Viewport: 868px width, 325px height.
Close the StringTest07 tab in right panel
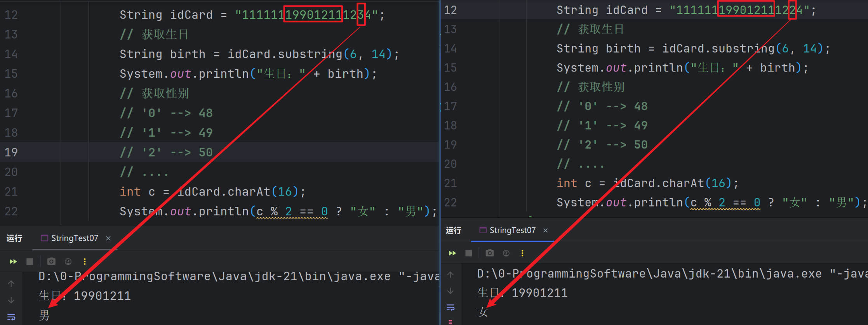(546, 231)
